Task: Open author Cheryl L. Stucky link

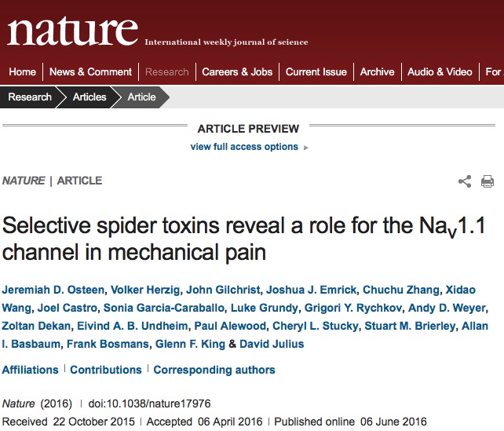Action: pos(316,326)
